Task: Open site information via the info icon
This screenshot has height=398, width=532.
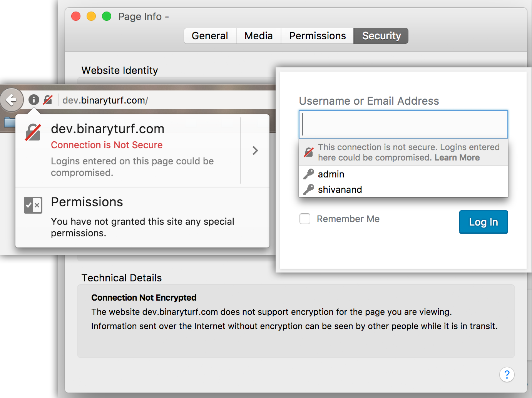Action: click(34, 100)
